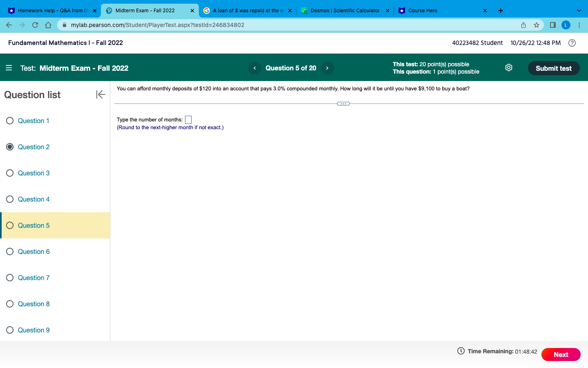Image resolution: width=588 pixels, height=368 pixels.
Task: Click the share icon in the address bar
Action: coord(523,25)
